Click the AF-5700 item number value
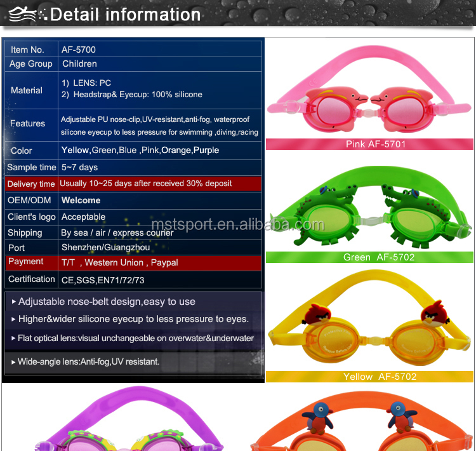 pyautogui.click(x=78, y=50)
